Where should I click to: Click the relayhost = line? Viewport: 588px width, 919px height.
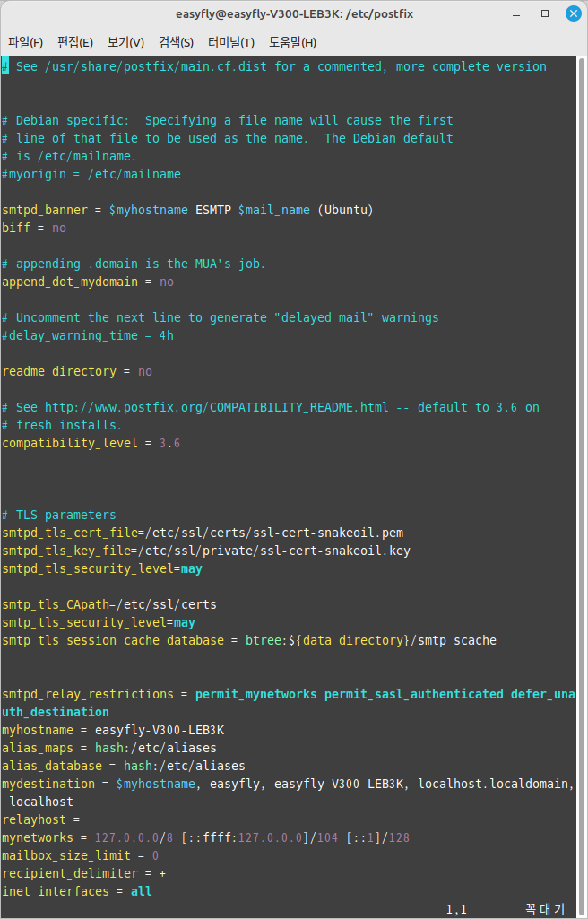pyautogui.click(x=41, y=819)
